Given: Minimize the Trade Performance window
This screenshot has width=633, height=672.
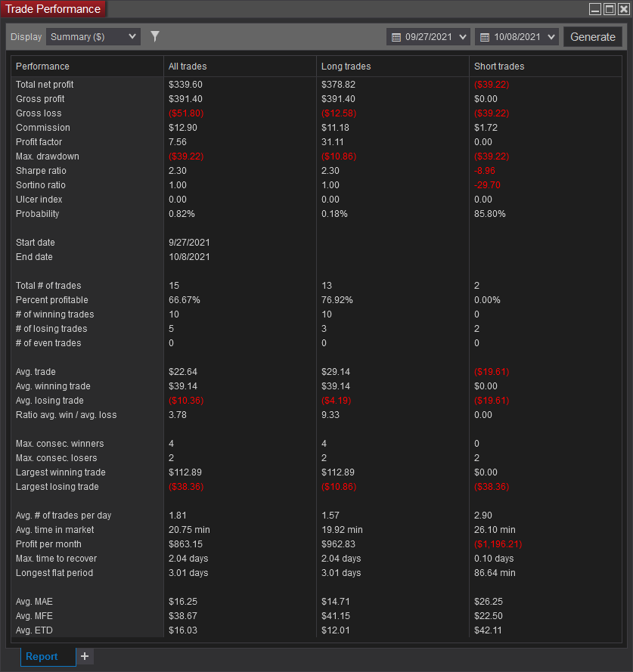Looking at the screenshot, I should [595, 9].
